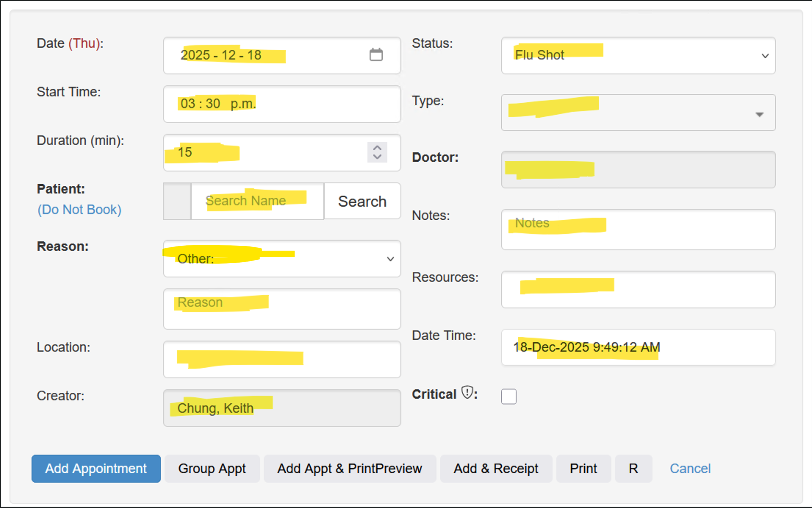Click the Cancel link
812x508 pixels.
coord(690,469)
